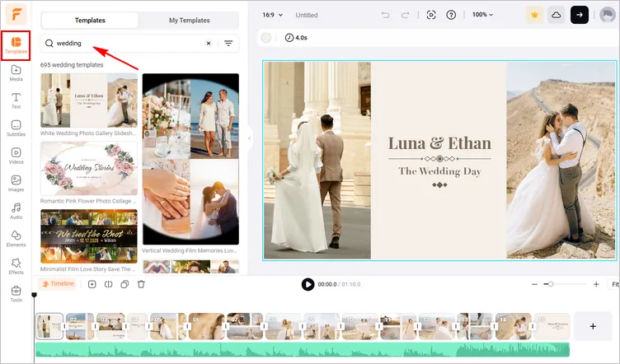Open the 100% zoom dropdown
620x364 pixels.
pos(483,15)
